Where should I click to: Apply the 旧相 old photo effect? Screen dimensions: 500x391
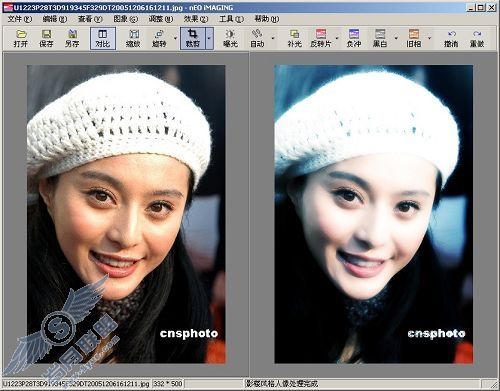[414, 38]
